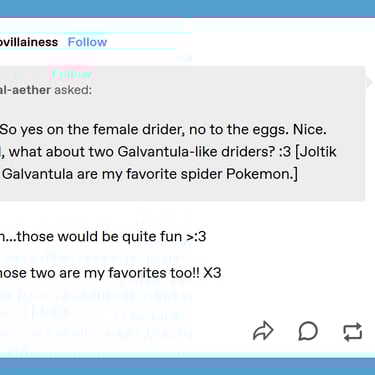Image resolution: width=375 pixels, height=375 pixels.
Task: Reblog the post with the reblog icon
Action: [352, 332]
